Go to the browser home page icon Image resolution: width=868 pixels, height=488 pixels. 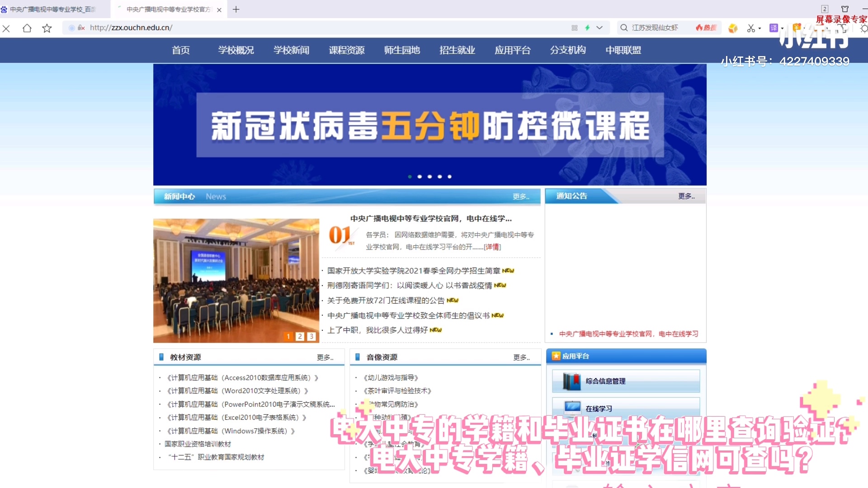tap(27, 28)
